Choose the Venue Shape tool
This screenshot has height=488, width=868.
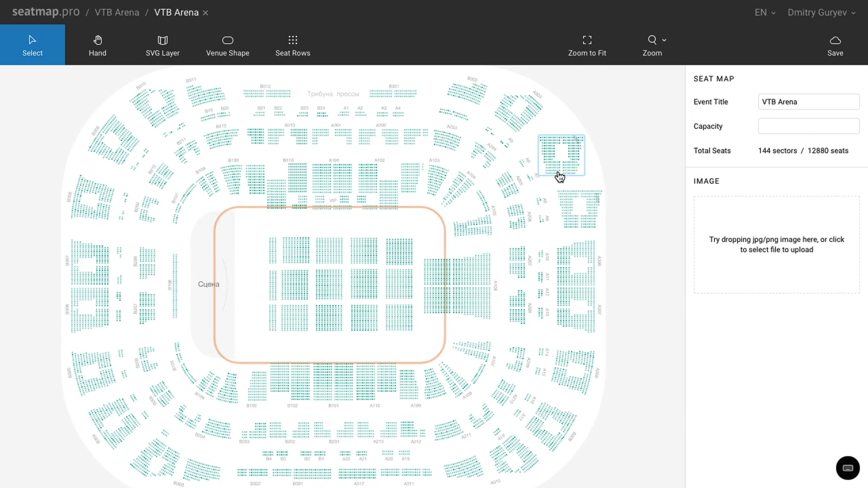pyautogui.click(x=227, y=45)
